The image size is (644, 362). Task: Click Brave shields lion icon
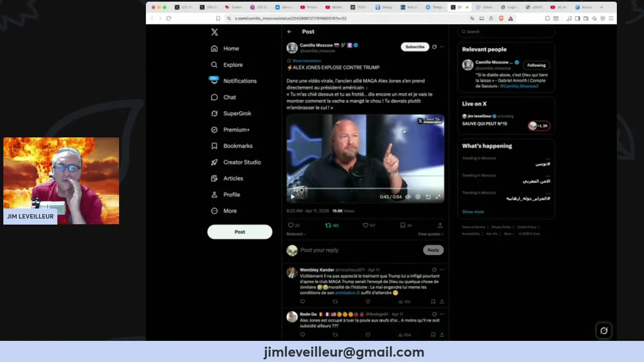[501, 18]
